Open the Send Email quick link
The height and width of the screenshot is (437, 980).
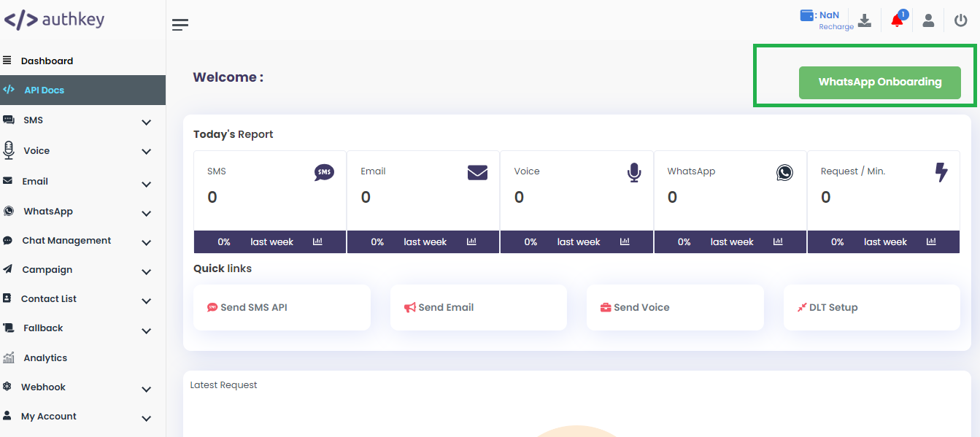pos(479,307)
